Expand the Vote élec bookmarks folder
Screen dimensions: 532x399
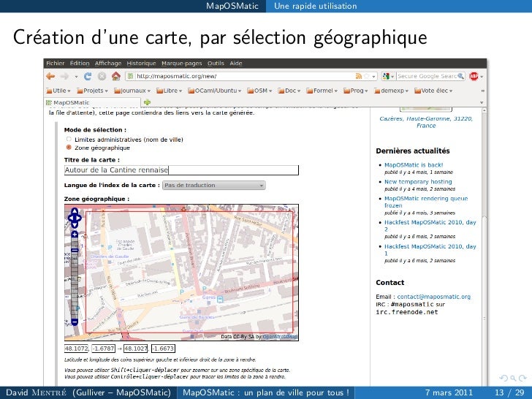[433, 91]
